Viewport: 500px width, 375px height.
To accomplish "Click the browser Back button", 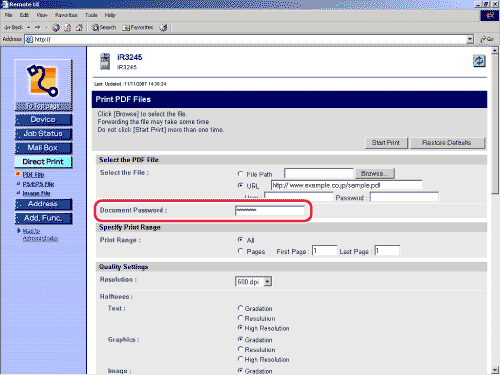I will coord(14,27).
